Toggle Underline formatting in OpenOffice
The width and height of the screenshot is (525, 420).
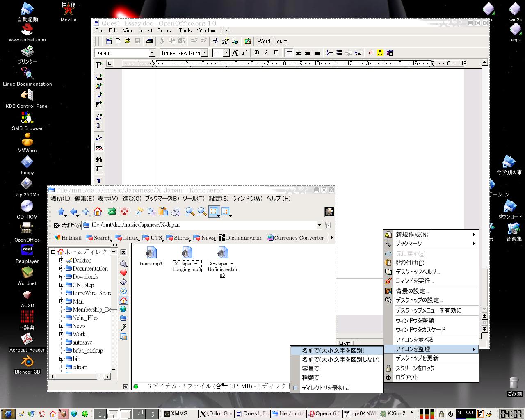(276, 52)
